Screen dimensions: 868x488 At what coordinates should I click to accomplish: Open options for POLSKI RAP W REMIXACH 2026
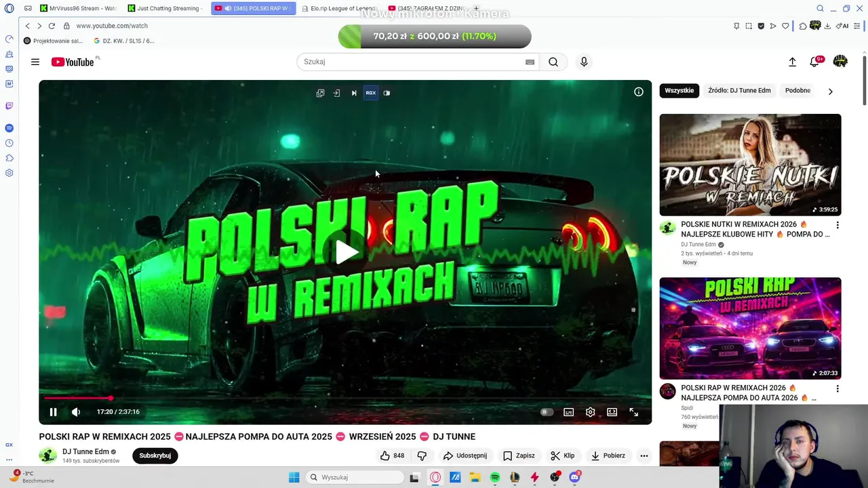(837, 389)
